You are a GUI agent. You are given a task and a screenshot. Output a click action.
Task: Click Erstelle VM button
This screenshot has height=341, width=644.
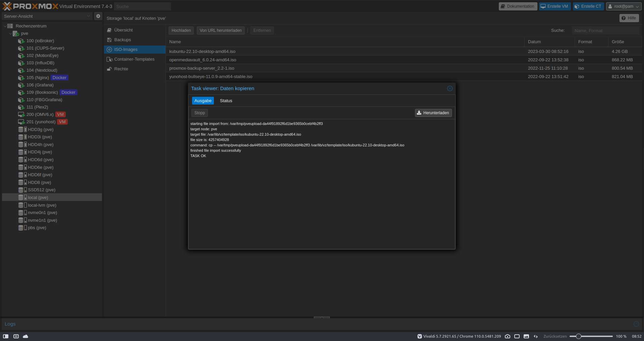pos(554,6)
